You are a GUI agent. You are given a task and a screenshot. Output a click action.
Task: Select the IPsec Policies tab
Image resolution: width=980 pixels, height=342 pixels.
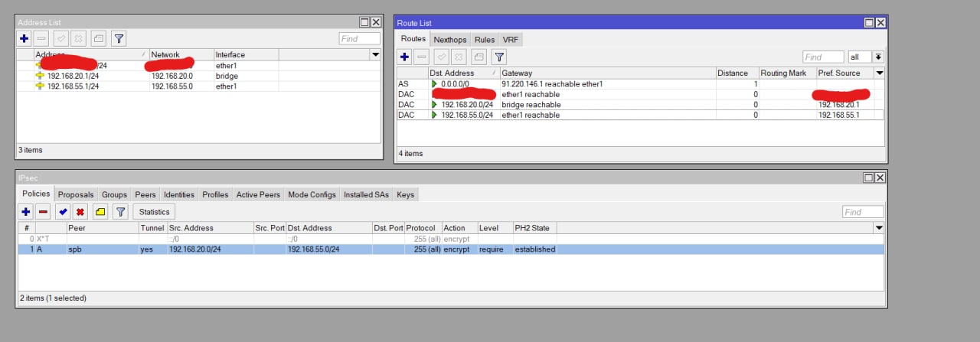click(36, 194)
